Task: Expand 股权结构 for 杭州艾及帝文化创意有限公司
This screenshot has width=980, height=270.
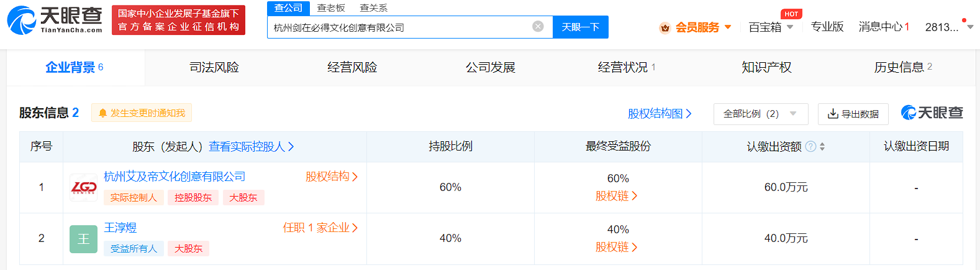Action: coord(332,176)
